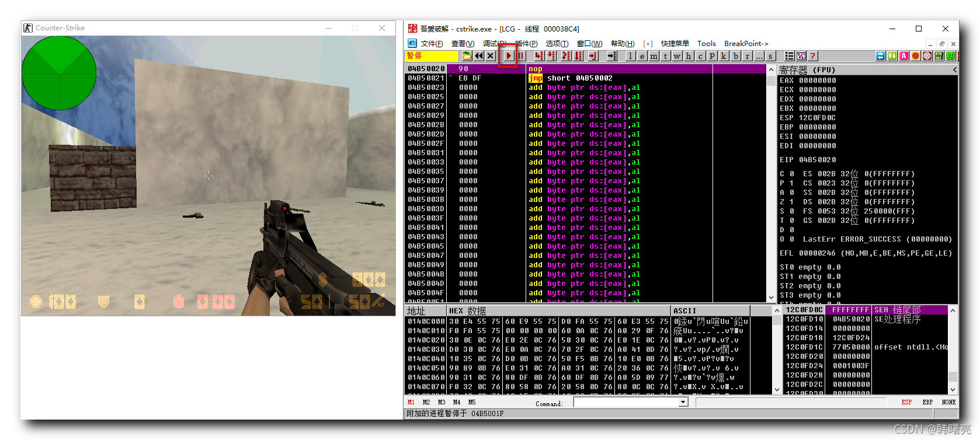This screenshot has height=440, width=980.
Task: Open Call stack with K button
Action: (724, 56)
